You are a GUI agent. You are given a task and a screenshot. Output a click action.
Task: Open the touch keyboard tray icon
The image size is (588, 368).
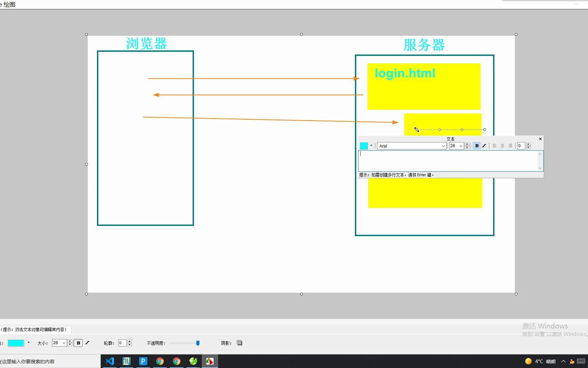581,361
